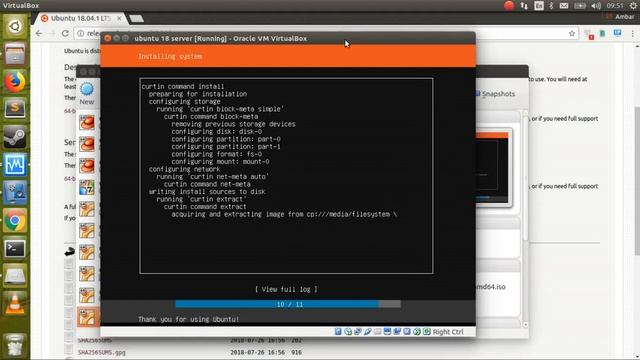
Task: Click the 10 / 11 installation progress bar
Action: pyautogui.click(x=288, y=304)
